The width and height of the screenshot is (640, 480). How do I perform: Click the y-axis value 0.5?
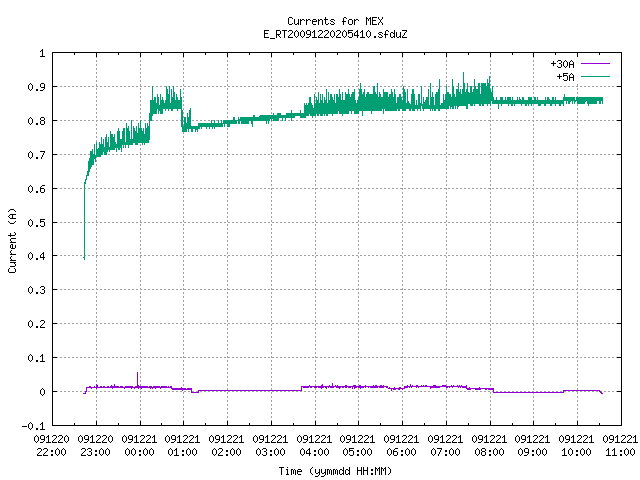36,222
